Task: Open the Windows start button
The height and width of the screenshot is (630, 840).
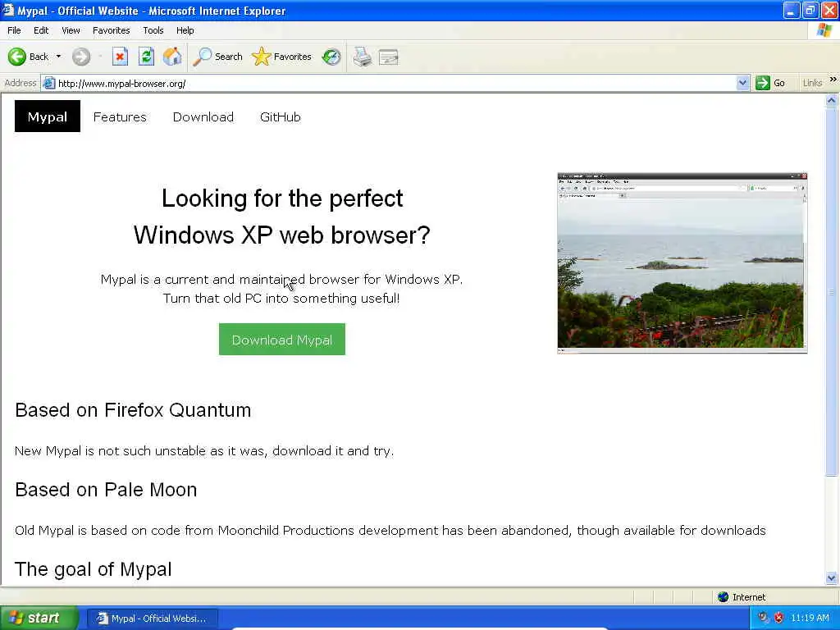Action: (38, 618)
